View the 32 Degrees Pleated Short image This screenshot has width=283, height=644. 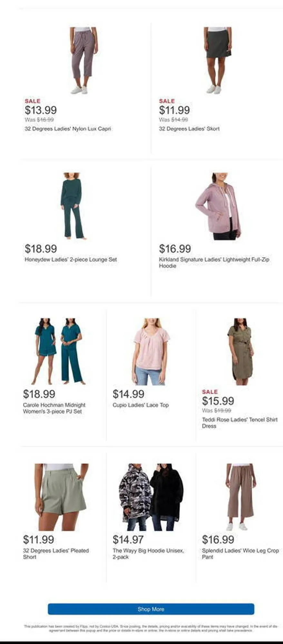tap(61, 497)
